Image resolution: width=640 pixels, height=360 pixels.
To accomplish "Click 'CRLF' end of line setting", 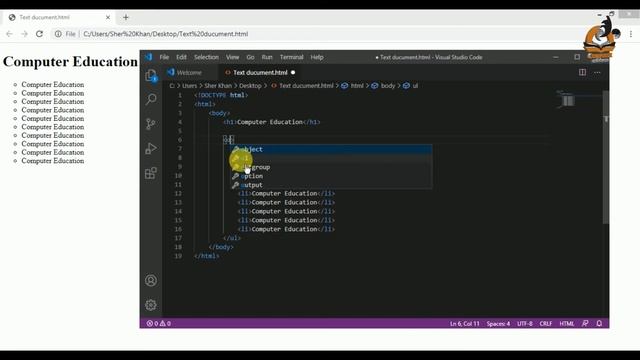I will [546, 323].
